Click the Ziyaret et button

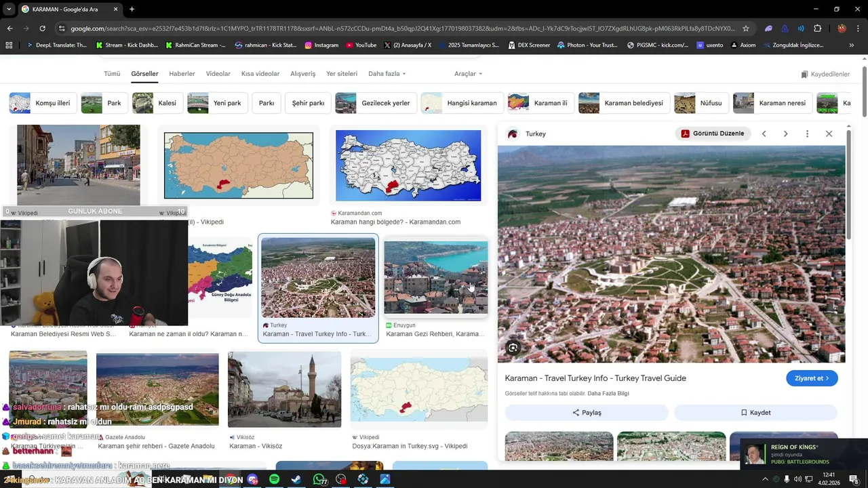[x=812, y=378]
